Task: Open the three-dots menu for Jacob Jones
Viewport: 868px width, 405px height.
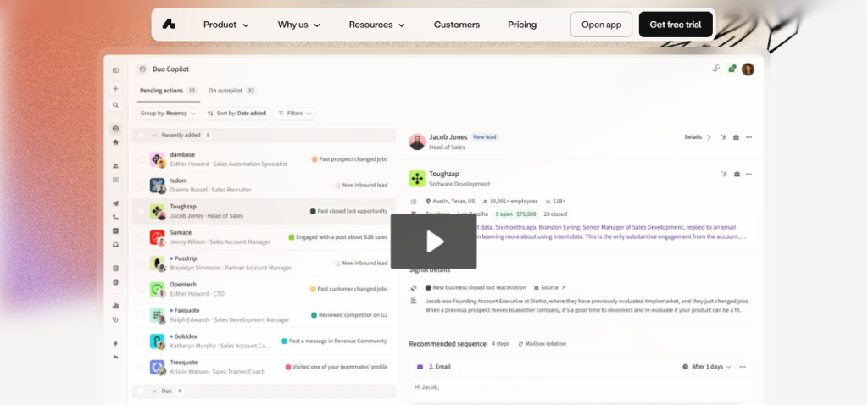Action: [749, 137]
